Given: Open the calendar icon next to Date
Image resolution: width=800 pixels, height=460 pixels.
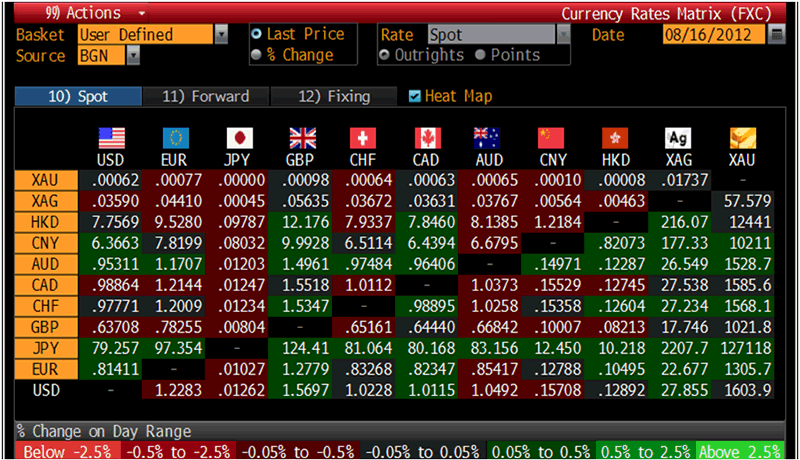Looking at the screenshot, I should [777, 35].
